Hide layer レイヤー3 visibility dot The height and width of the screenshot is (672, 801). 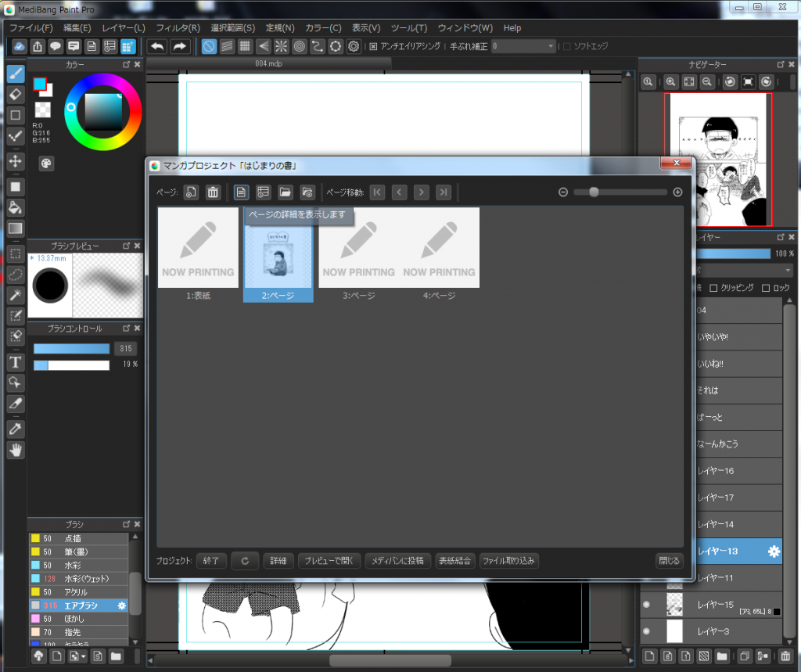pos(646,631)
